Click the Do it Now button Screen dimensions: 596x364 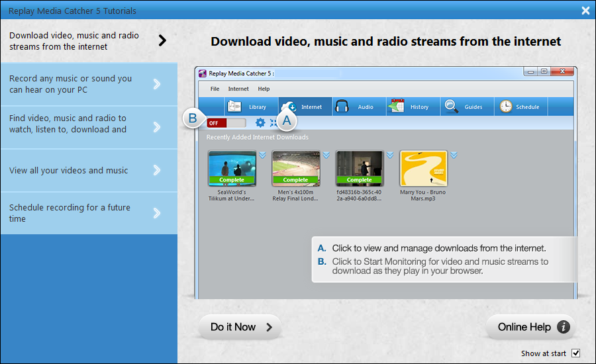240,327
